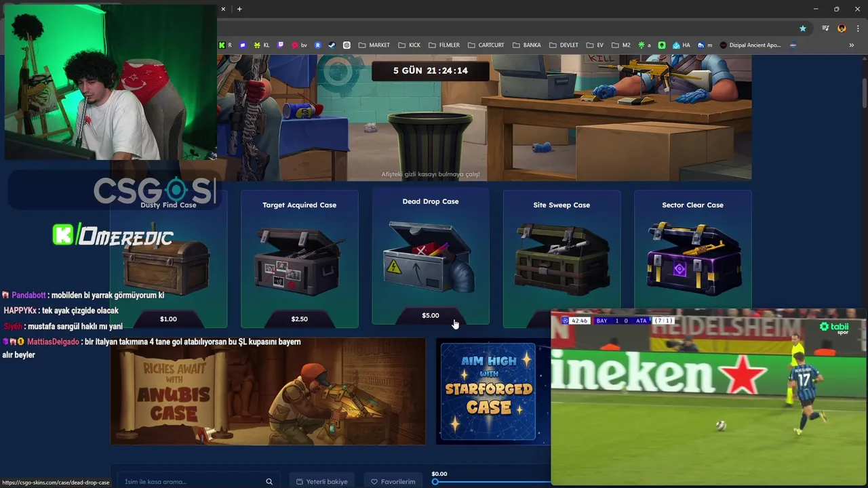Click the 'Site Sweep Case' title text
Screen dimensions: 868x488
click(x=561, y=205)
